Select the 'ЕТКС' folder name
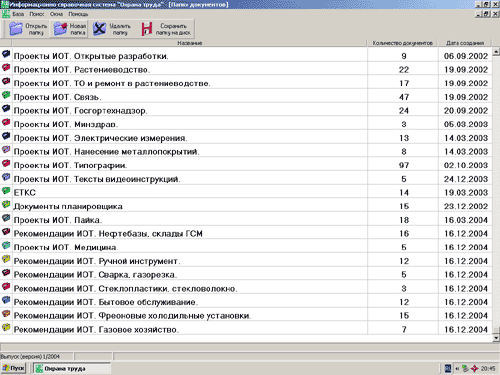 pos(25,193)
